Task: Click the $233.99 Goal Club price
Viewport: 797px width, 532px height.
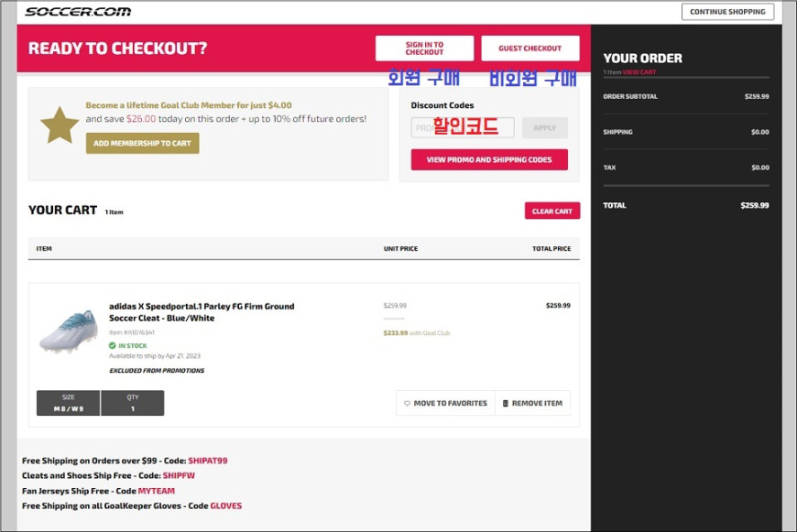Action: tap(396, 332)
